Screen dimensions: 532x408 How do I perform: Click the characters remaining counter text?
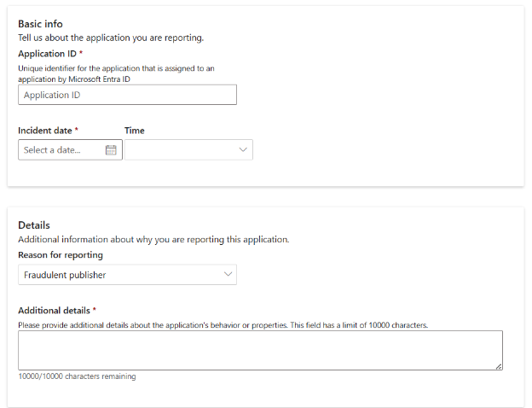(x=77, y=376)
